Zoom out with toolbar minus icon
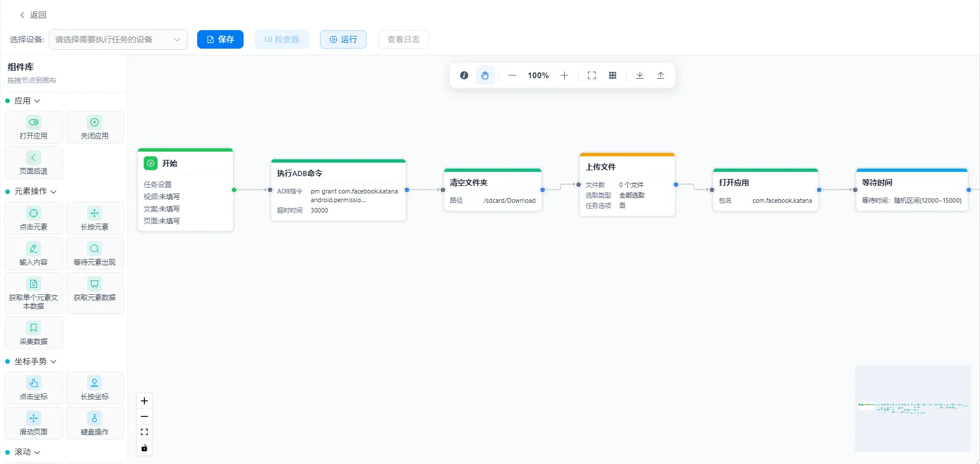This screenshot has width=980, height=464. click(512, 75)
